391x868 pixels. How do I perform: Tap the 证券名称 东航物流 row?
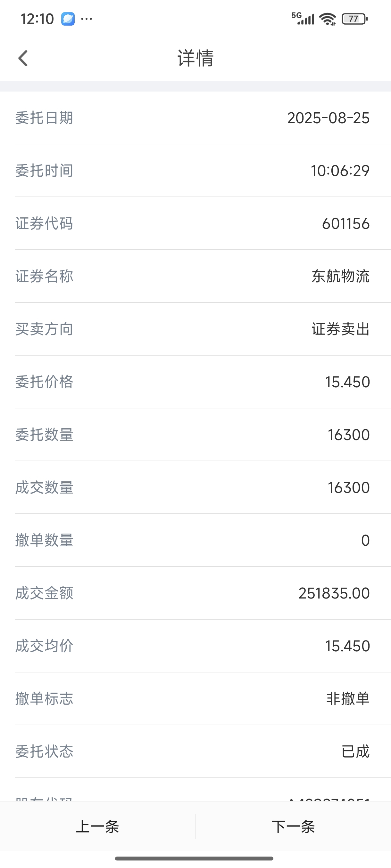point(195,276)
